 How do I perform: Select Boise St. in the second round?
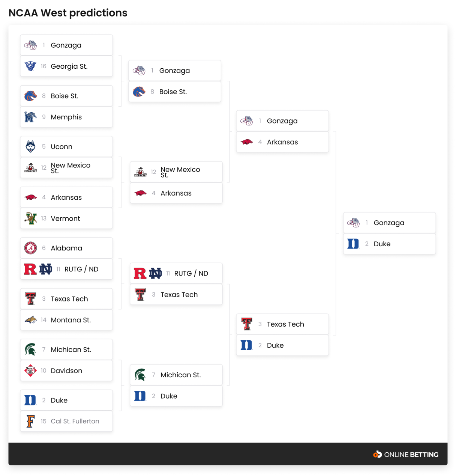pos(175,92)
